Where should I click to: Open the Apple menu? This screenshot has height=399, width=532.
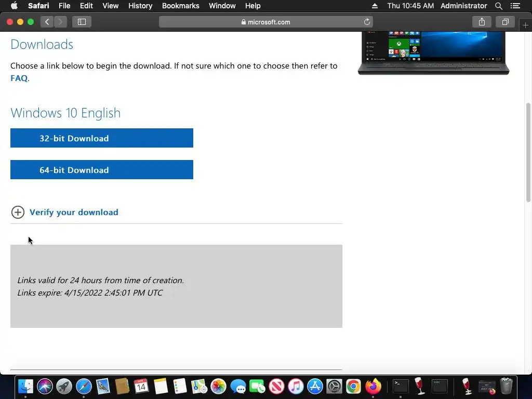point(14,6)
